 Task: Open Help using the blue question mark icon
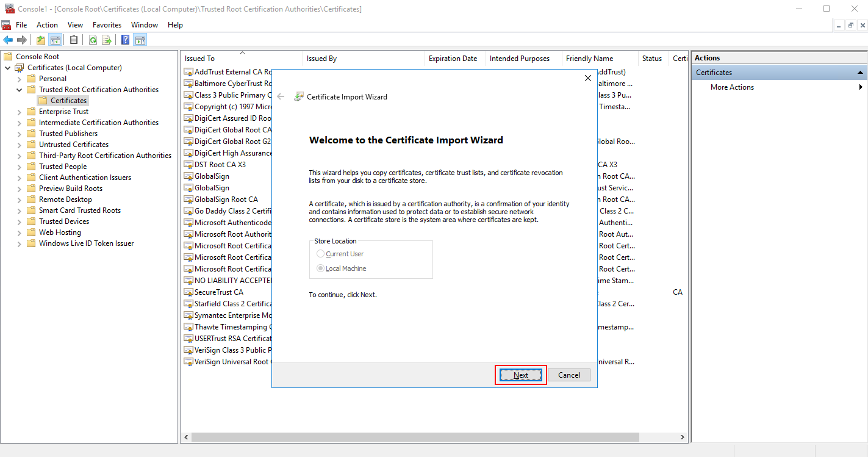tap(124, 39)
